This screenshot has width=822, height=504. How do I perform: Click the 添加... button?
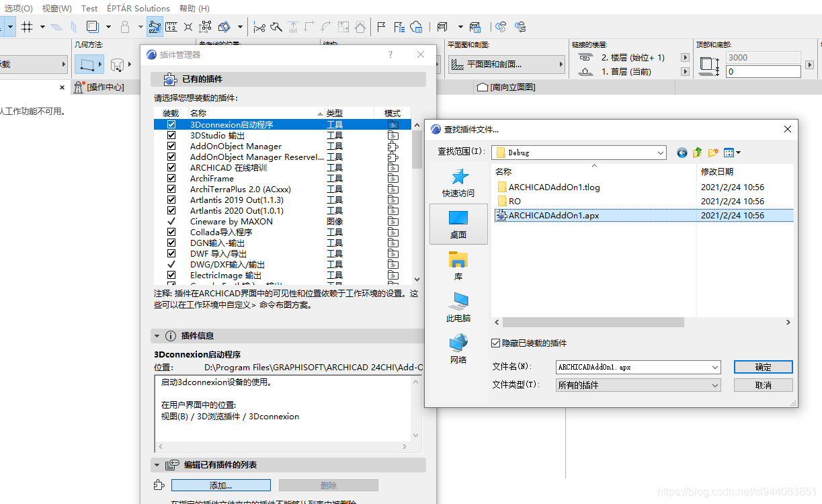(x=221, y=485)
